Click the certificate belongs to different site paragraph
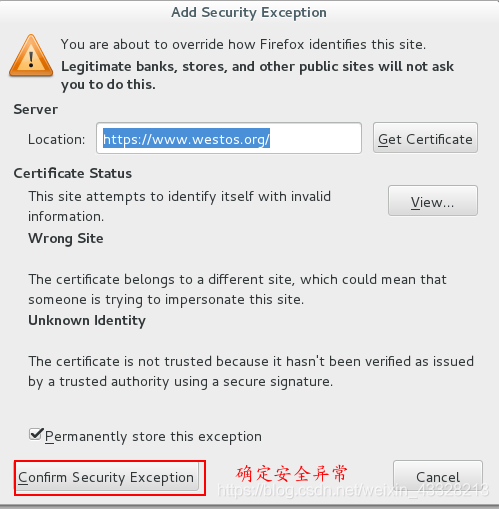Image resolution: width=499 pixels, height=509 pixels. pyautogui.click(x=237, y=289)
